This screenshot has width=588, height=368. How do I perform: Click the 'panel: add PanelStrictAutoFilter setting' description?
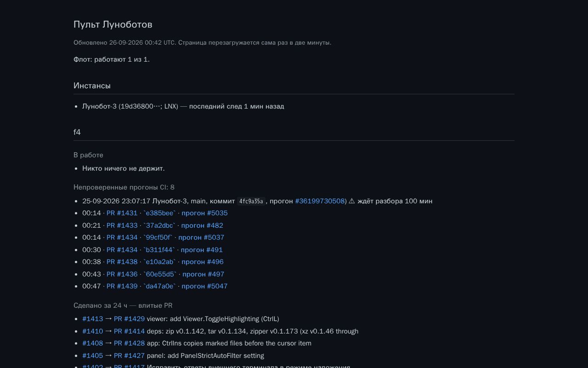[x=205, y=356]
